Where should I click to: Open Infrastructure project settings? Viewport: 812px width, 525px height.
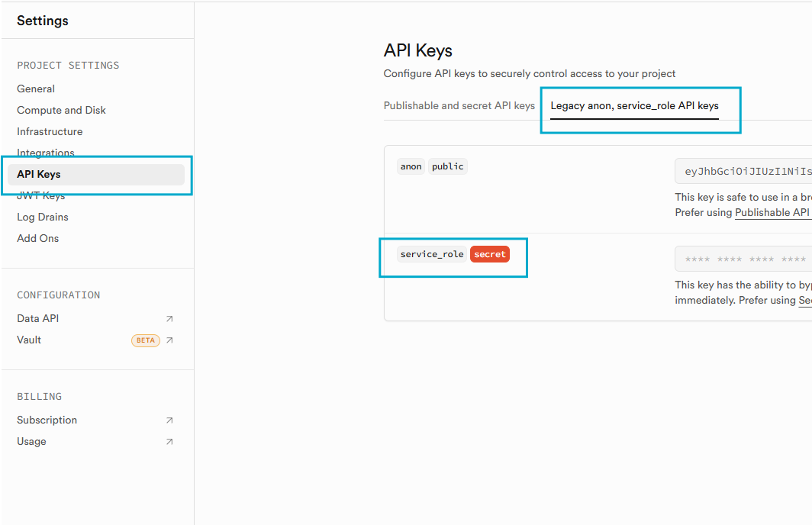click(50, 131)
